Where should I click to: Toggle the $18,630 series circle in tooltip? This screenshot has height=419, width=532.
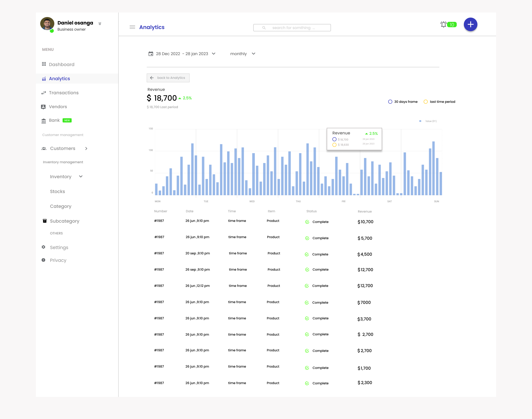pyautogui.click(x=334, y=145)
